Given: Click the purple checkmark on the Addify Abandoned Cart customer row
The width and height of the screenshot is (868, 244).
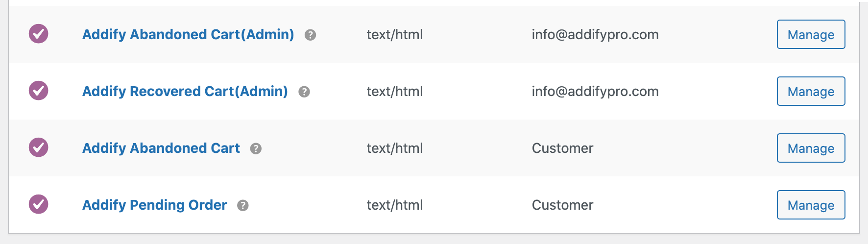Looking at the screenshot, I should [x=38, y=147].
